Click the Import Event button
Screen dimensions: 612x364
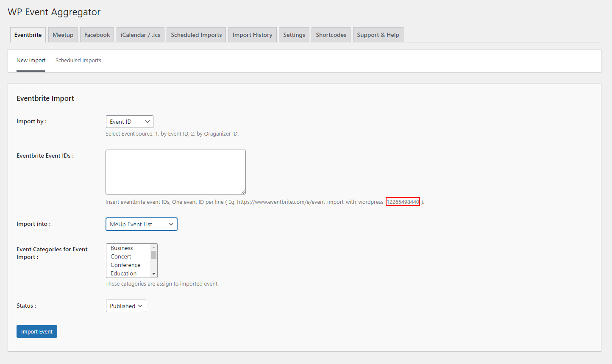[x=37, y=331]
